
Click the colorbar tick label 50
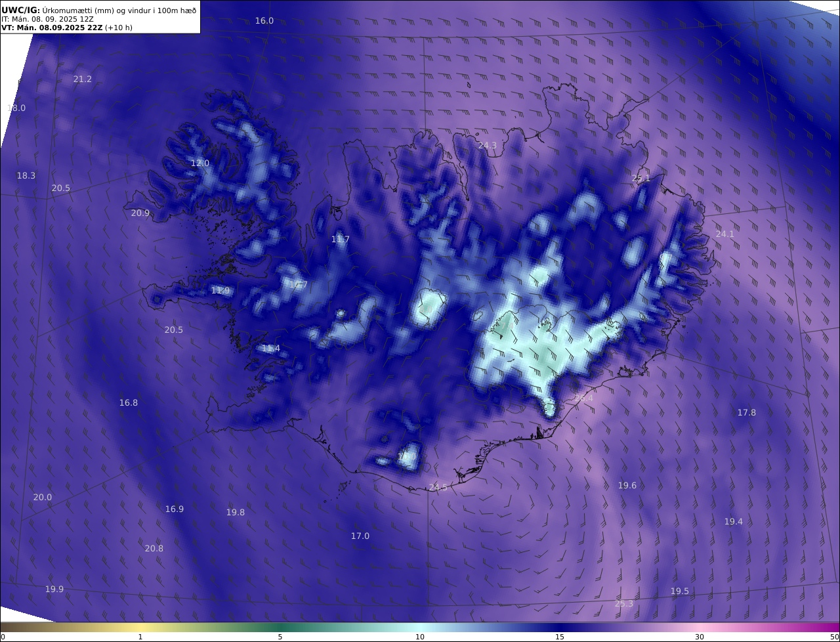coord(835,637)
